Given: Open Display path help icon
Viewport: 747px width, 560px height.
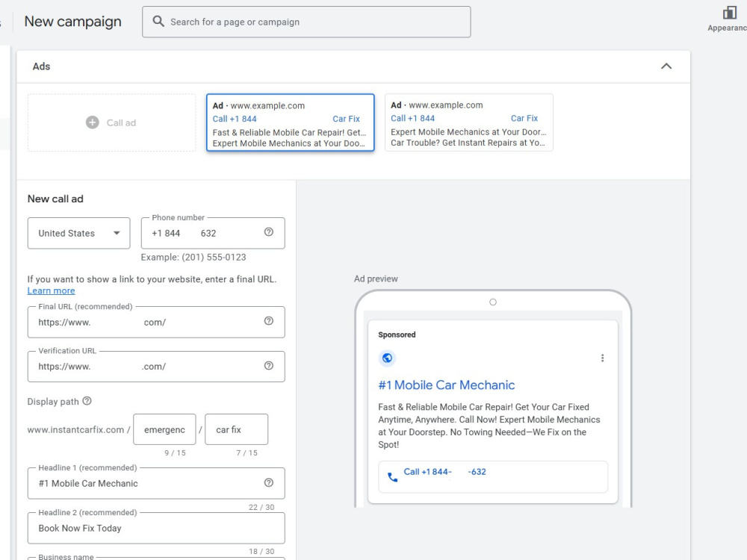Looking at the screenshot, I should coord(87,401).
